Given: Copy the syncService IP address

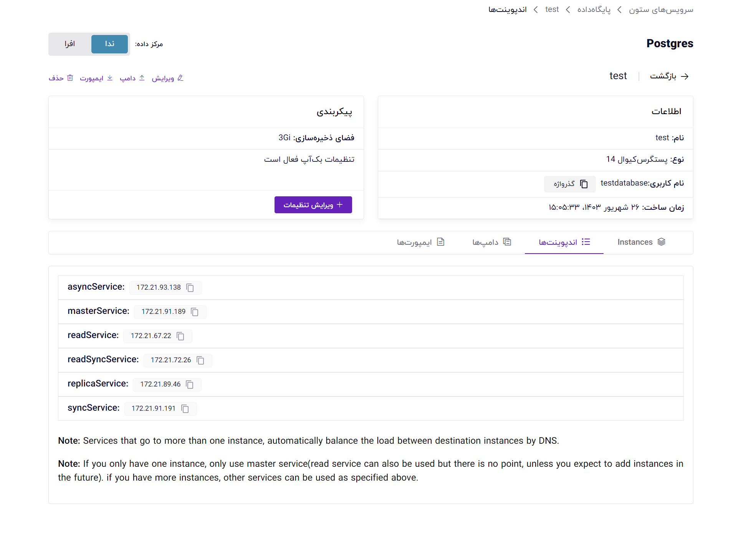Looking at the screenshot, I should [x=185, y=408].
